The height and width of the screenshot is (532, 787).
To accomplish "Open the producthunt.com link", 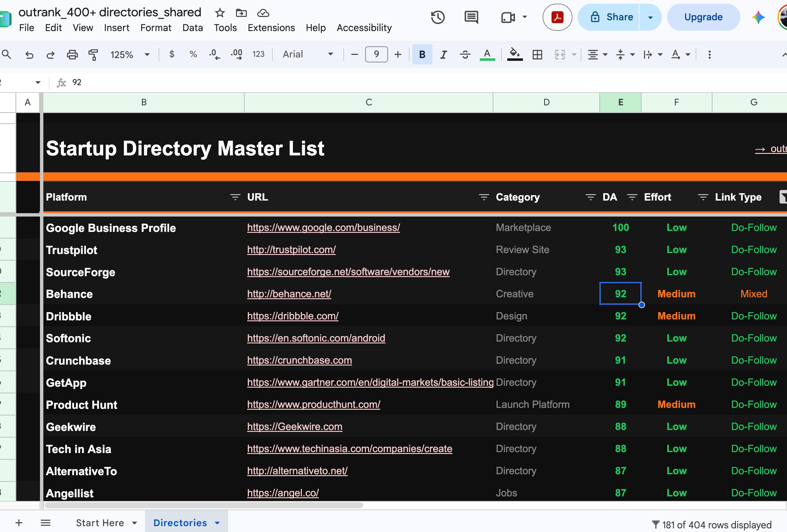I will coord(314,405).
